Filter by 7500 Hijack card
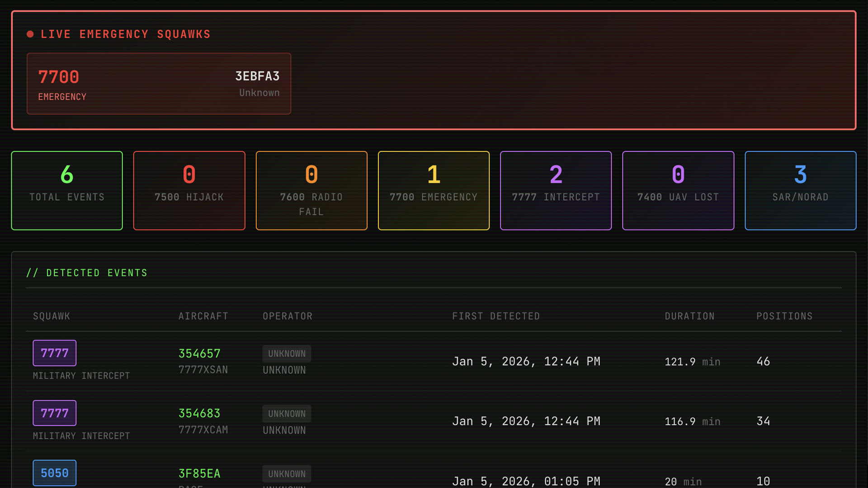This screenshot has width=868, height=488. pyautogui.click(x=189, y=190)
